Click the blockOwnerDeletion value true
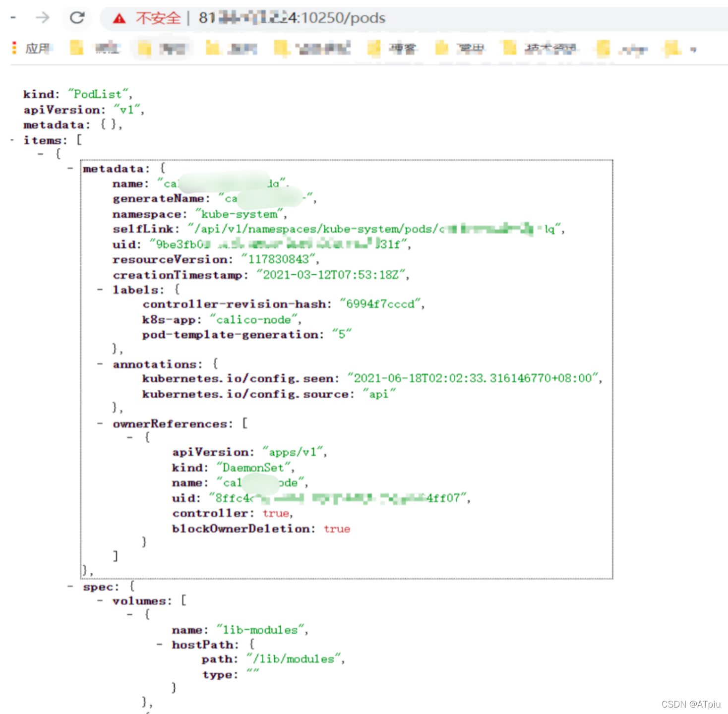Screen dimensions: 728x714 coord(337,529)
